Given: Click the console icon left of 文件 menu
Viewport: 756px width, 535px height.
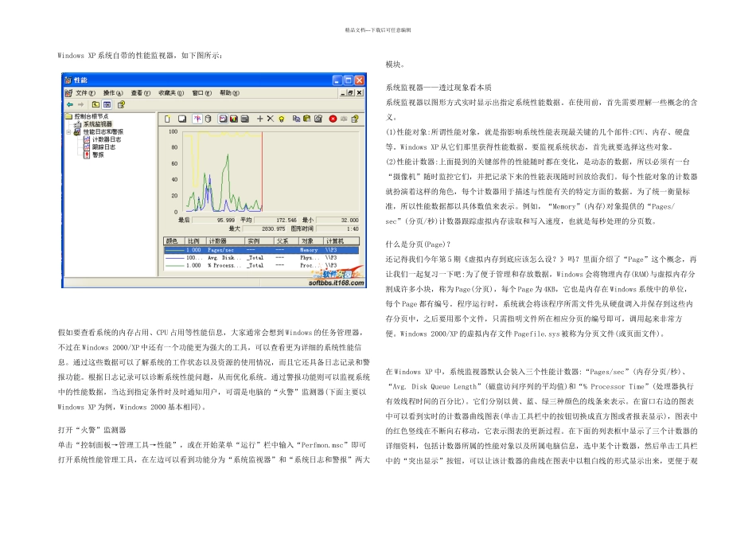Looking at the screenshot, I should point(68,92).
